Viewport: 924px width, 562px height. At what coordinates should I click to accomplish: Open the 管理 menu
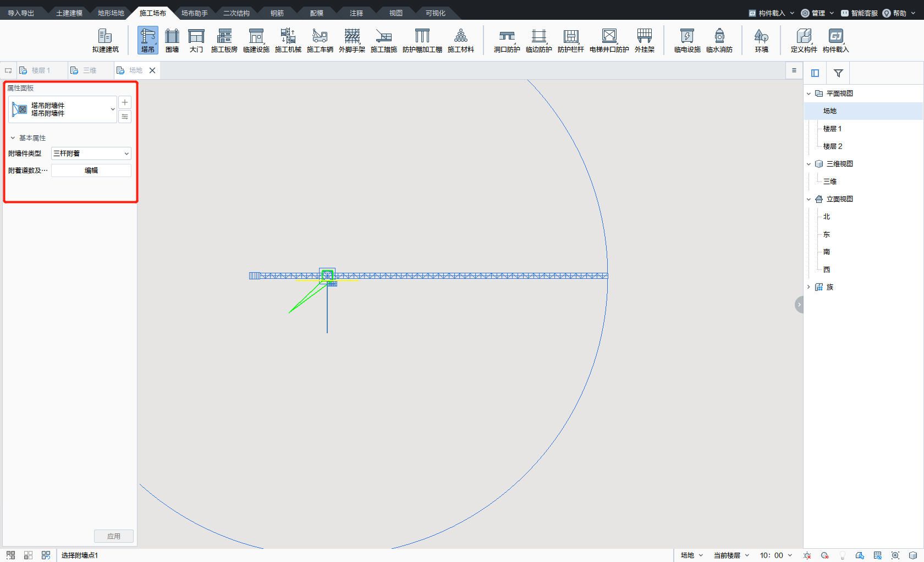817,13
